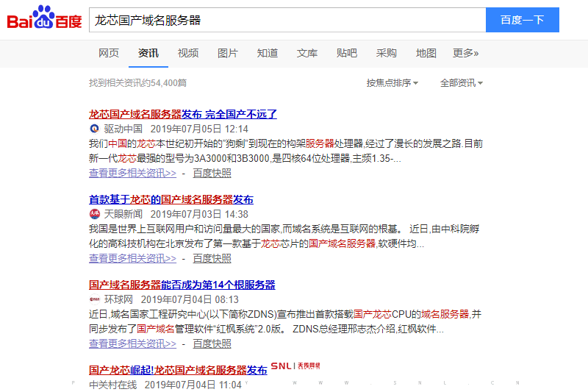The width and height of the screenshot is (588, 392).
Task: Switch to the 视频 tab
Action: 188,53
